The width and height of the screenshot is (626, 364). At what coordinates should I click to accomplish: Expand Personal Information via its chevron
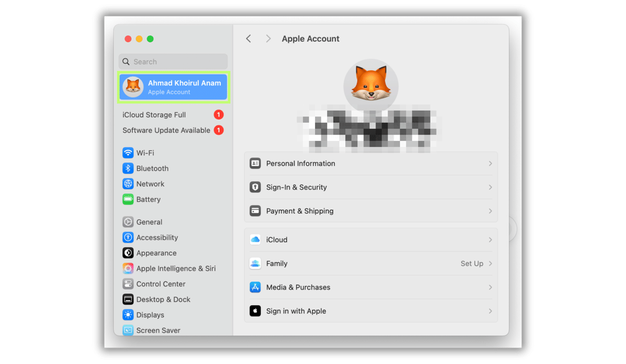(490, 163)
